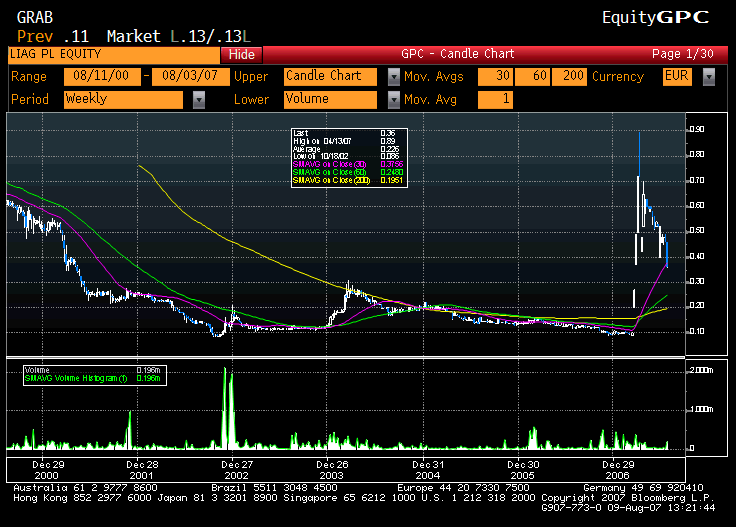Click the Dec 31 2004 date axis label
This screenshot has width=736, height=527.
pos(428,470)
